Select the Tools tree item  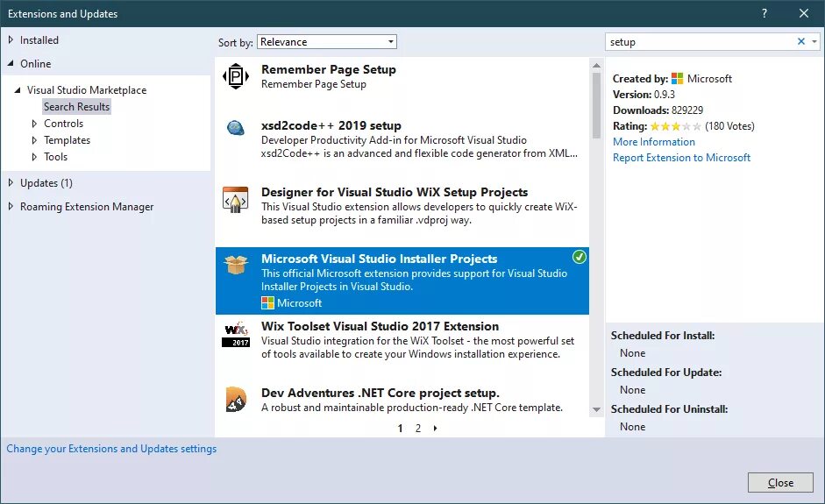(x=55, y=157)
